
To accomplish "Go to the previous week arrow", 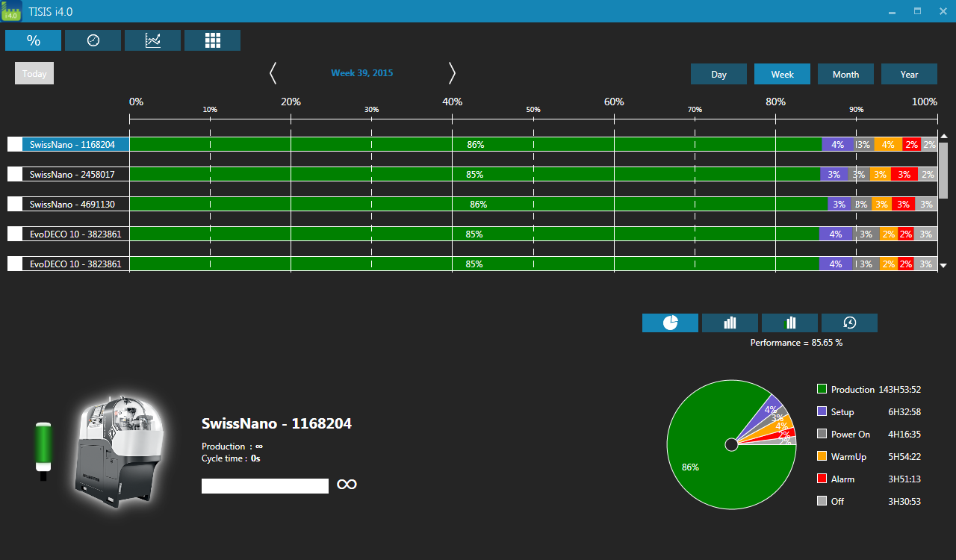I will 273,73.
